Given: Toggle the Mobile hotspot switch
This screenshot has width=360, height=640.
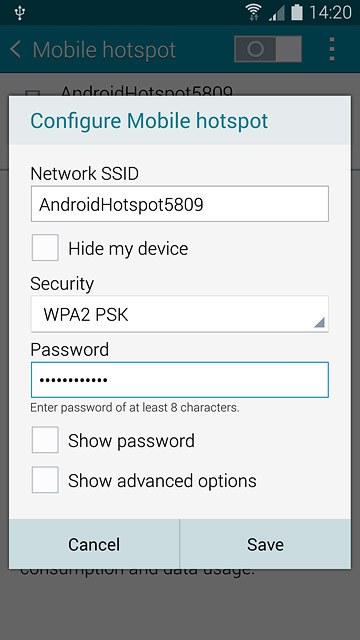Looking at the screenshot, I should pyautogui.click(x=268, y=49).
